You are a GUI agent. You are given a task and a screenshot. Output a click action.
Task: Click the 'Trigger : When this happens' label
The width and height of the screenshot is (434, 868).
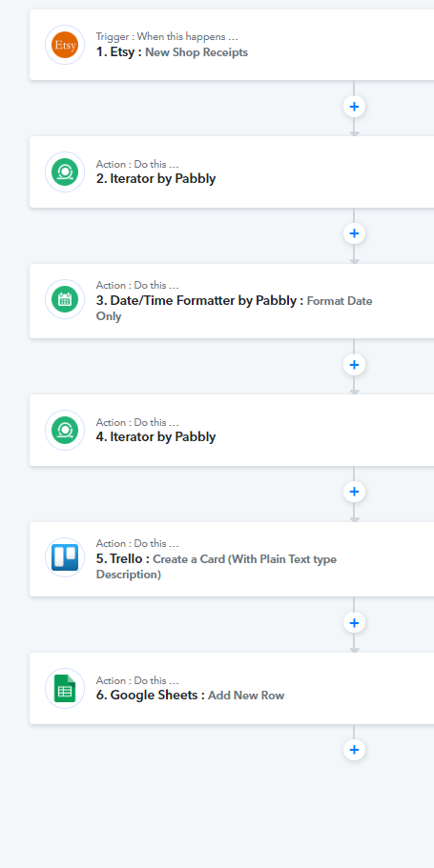pos(167,37)
